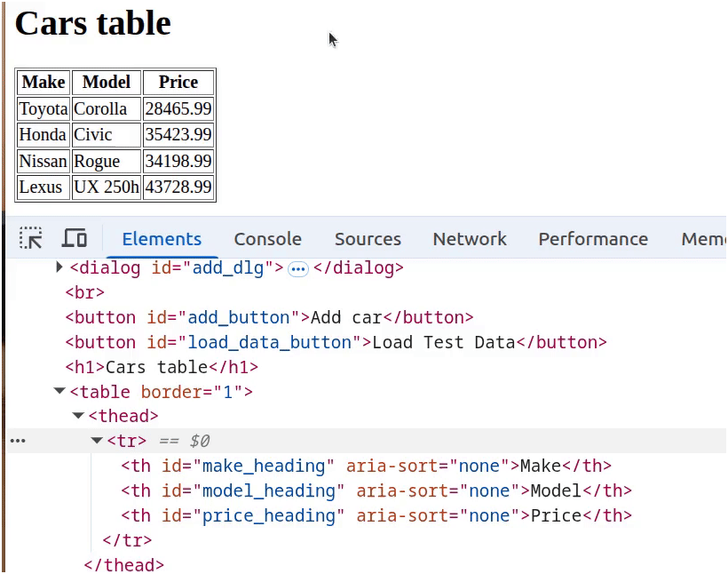The image size is (728, 574).
Task: Click the Make column header
Action: [44, 82]
